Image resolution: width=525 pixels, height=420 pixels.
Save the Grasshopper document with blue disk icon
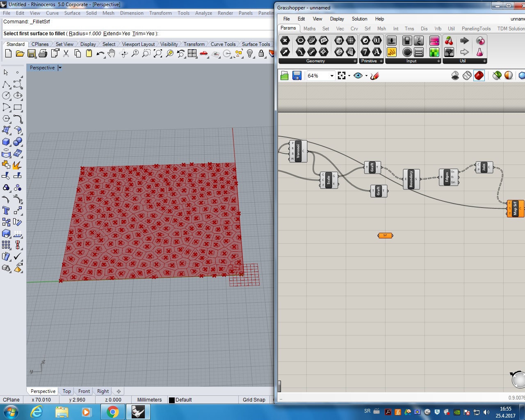pos(297,75)
